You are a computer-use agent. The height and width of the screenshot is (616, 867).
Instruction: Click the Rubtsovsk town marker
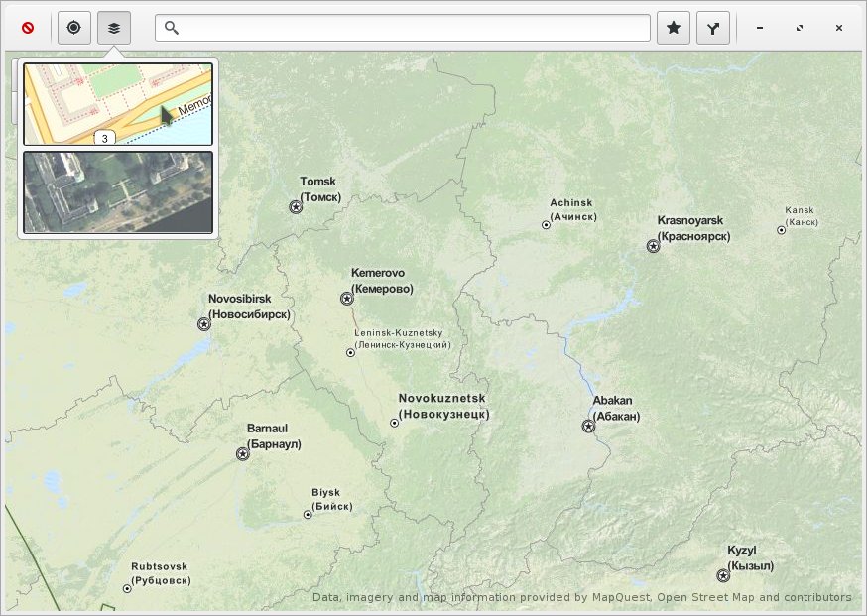127,589
